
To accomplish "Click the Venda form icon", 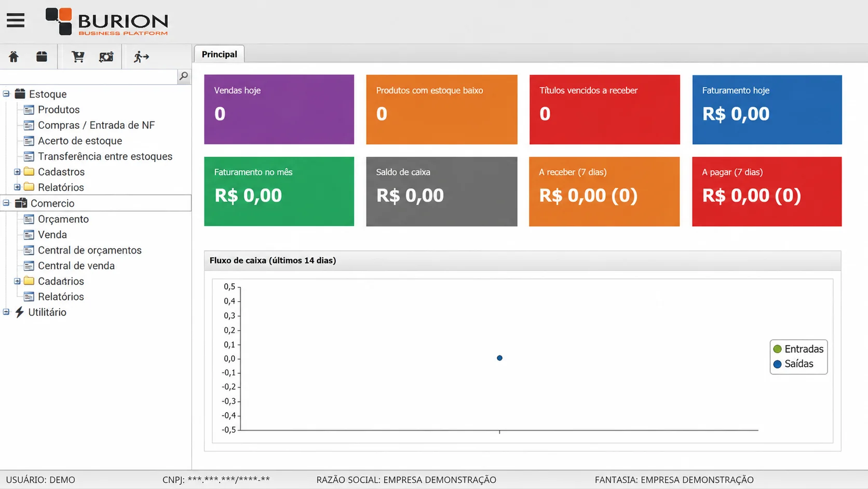I will coord(29,234).
